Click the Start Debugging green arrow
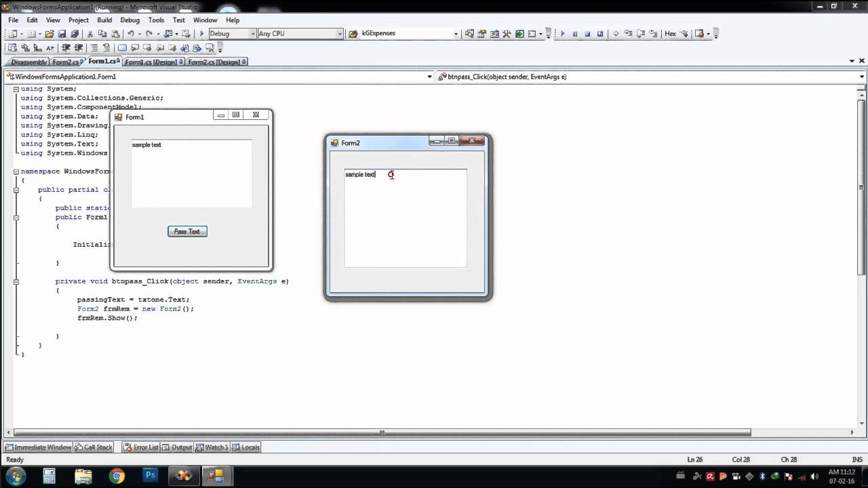The height and width of the screenshot is (488, 868). (201, 33)
